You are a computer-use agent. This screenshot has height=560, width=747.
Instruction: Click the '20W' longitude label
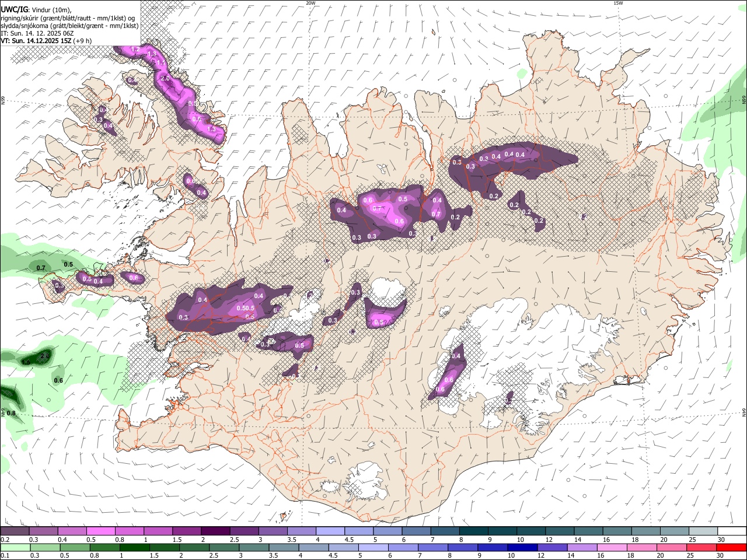pos(310,3)
